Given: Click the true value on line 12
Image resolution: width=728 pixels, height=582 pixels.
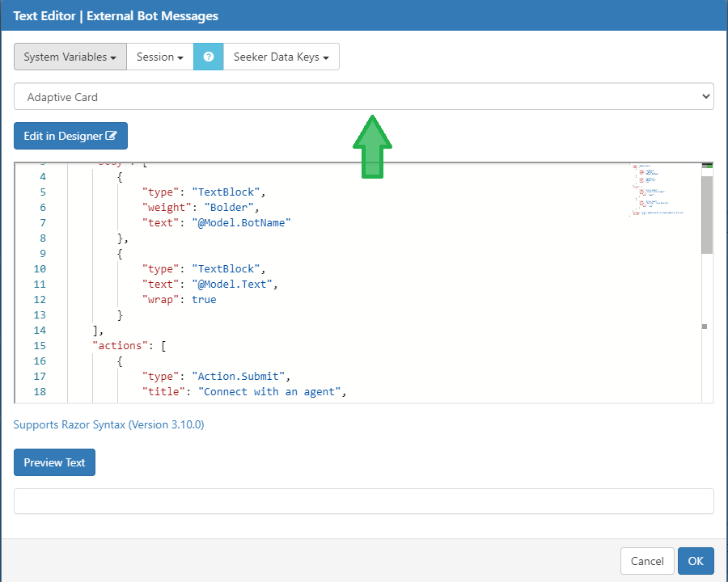Looking at the screenshot, I should click(204, 300).
